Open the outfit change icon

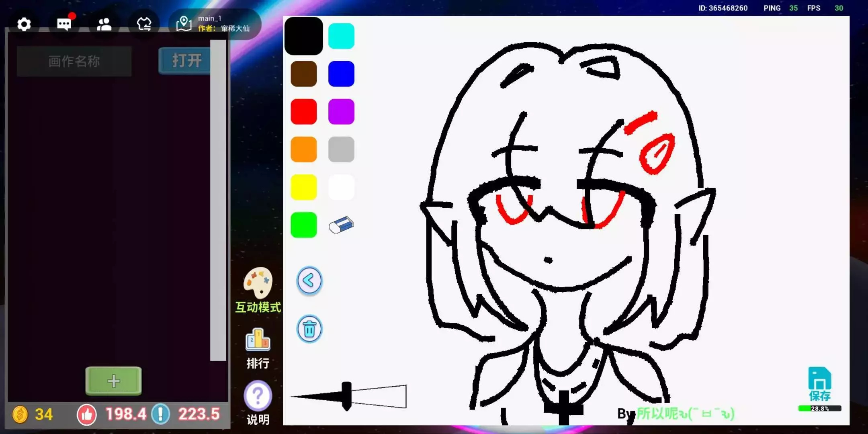click(x=144, y=25)
